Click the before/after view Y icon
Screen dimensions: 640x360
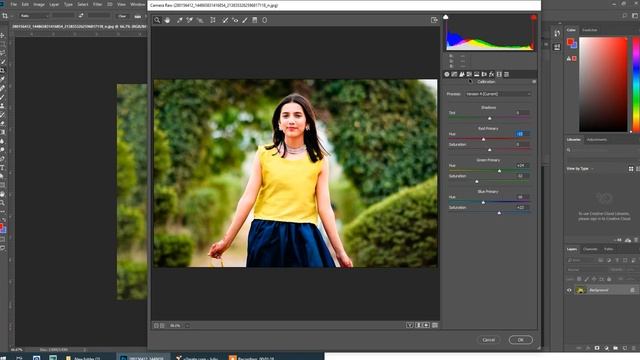tap(410, 325)
